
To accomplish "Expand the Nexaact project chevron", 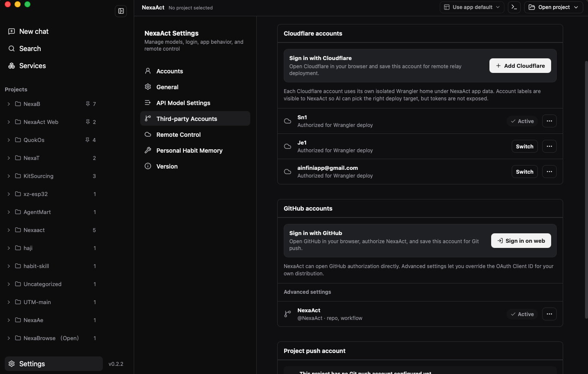I will click(9, 230).
